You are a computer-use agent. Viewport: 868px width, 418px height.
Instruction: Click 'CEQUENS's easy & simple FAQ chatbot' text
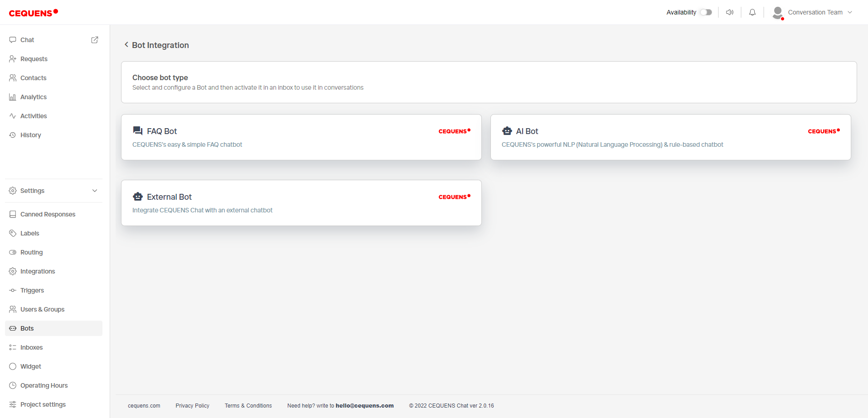click(x=187, y=144)
